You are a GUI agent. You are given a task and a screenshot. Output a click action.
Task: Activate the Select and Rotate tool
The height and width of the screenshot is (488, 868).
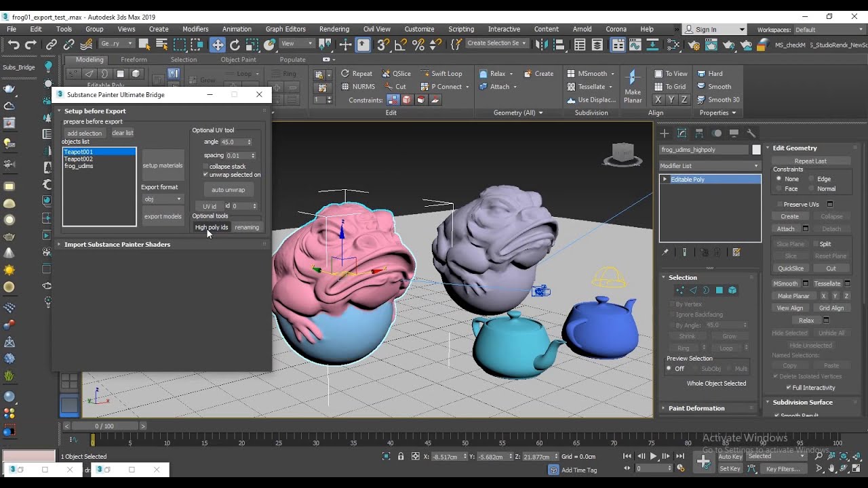tap(235, 45)
